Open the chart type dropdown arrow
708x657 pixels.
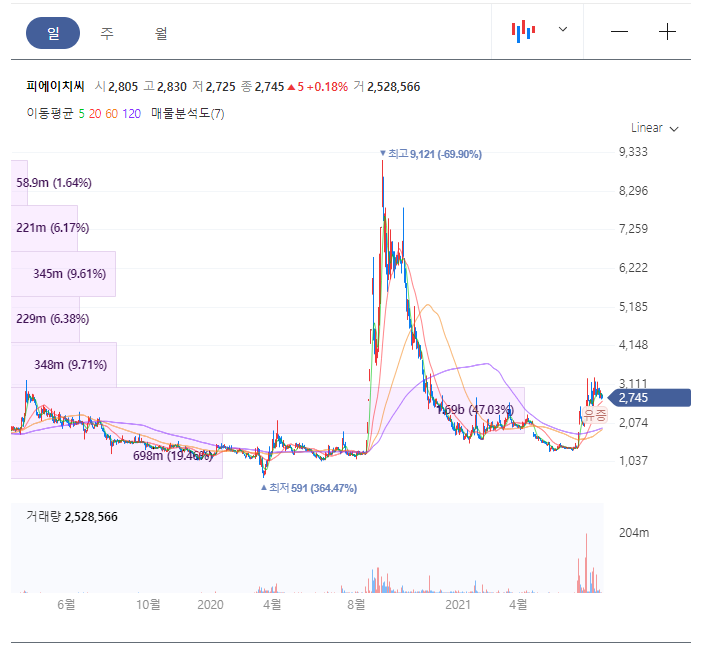tap(563, 29)
